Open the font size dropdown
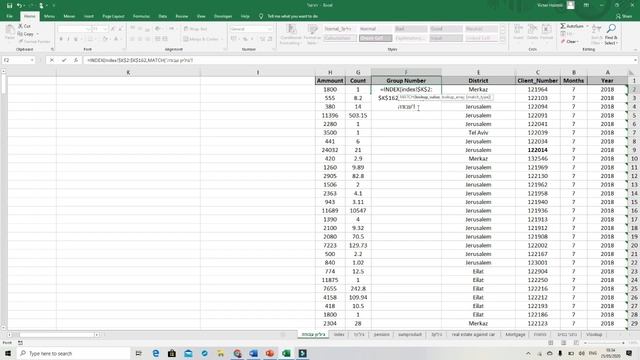 [x=105, y=29]
